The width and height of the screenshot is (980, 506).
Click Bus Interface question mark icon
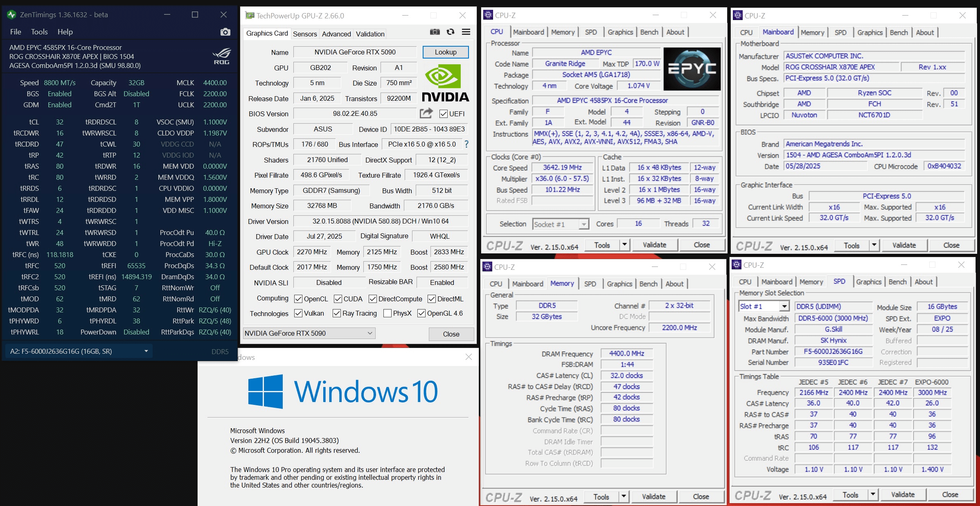466,144
